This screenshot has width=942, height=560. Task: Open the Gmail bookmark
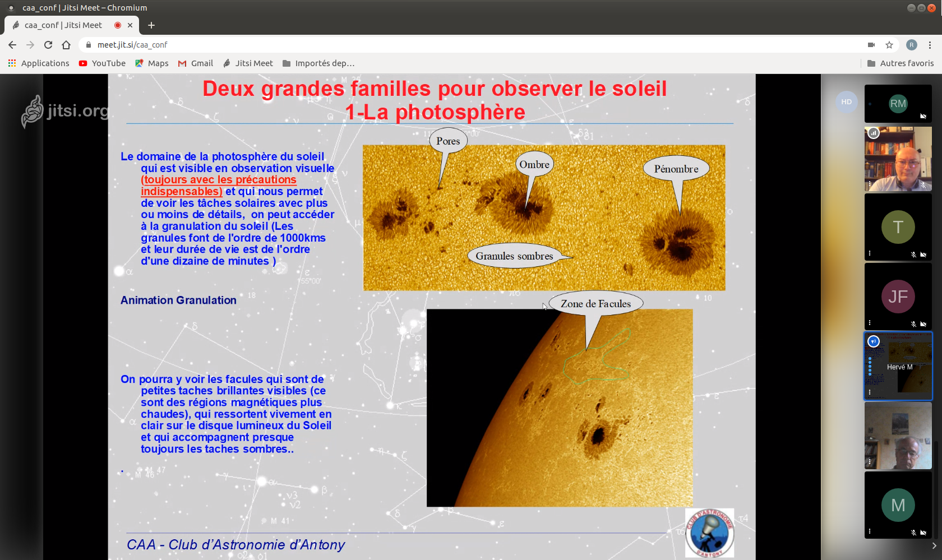(x=196, y=63)
